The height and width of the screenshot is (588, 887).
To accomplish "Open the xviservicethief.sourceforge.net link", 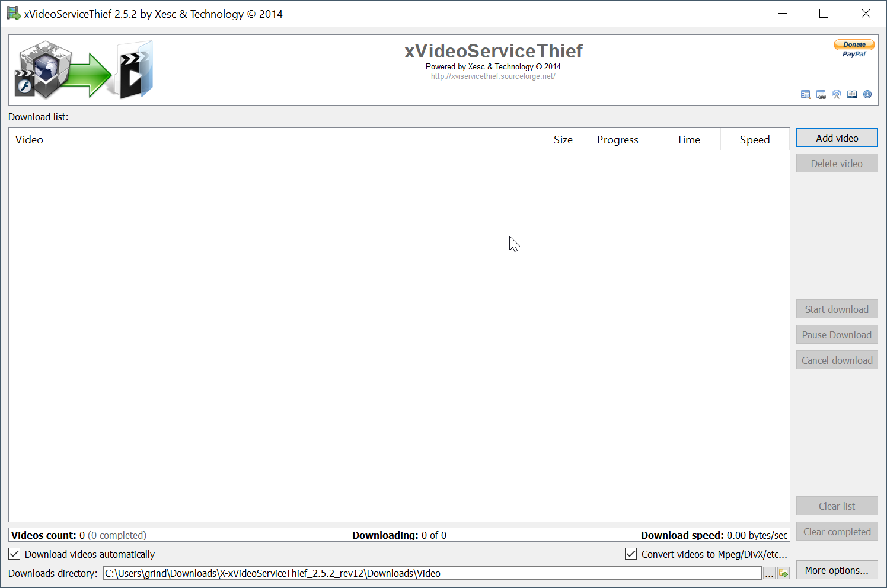I will [x=493, y=76].
